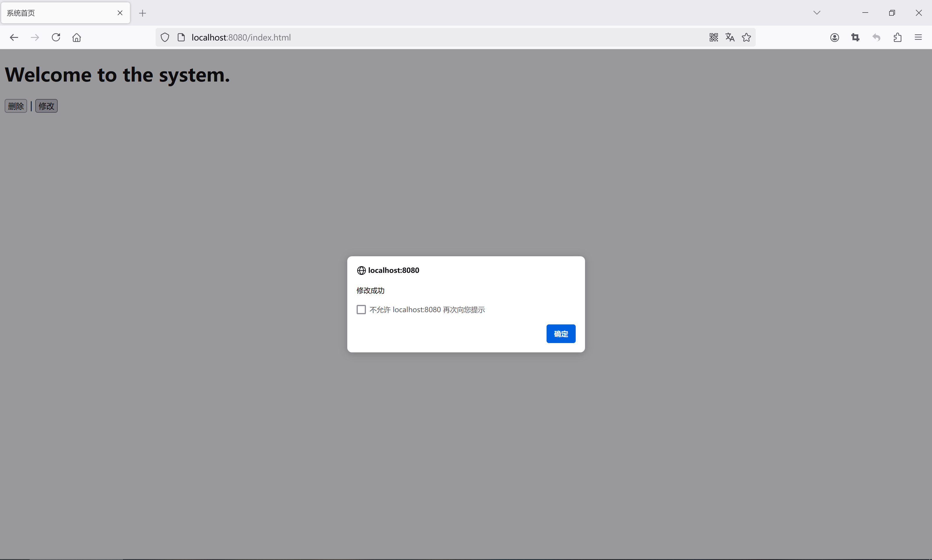This screenshot has height=560, width=932.
Task: Go to the browser home page
Action: (x=77, y=37)
